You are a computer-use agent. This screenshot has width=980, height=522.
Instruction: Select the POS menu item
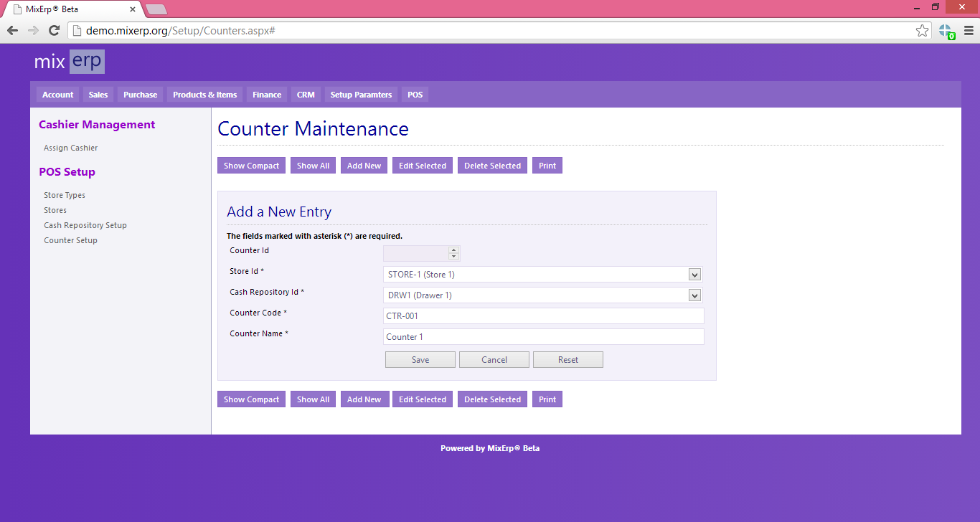(415, 94)
